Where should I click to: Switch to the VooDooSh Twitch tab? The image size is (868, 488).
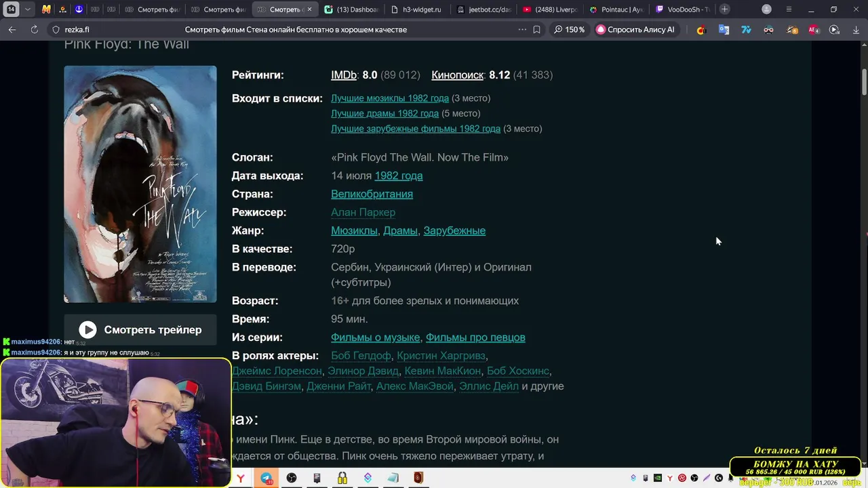pos(683,9)
